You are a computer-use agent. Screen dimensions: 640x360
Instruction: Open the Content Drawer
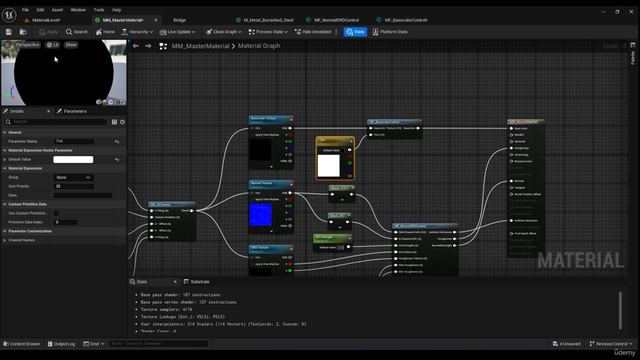[22, 344]
